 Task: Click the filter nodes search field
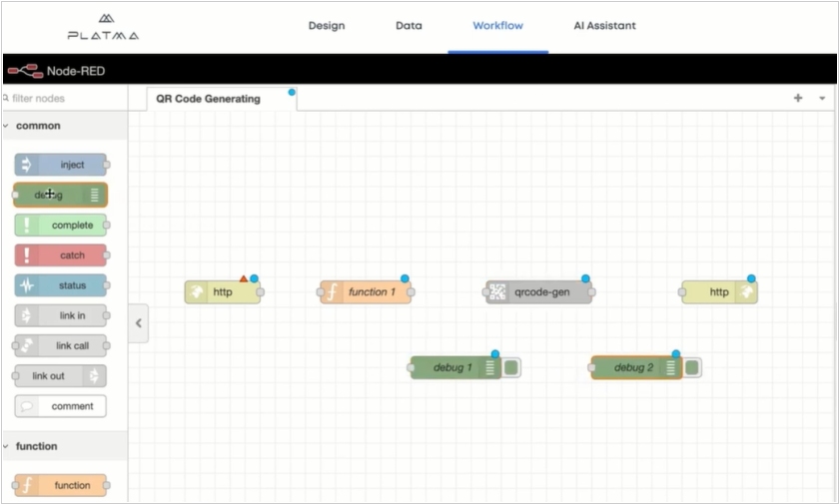point(66,99)
